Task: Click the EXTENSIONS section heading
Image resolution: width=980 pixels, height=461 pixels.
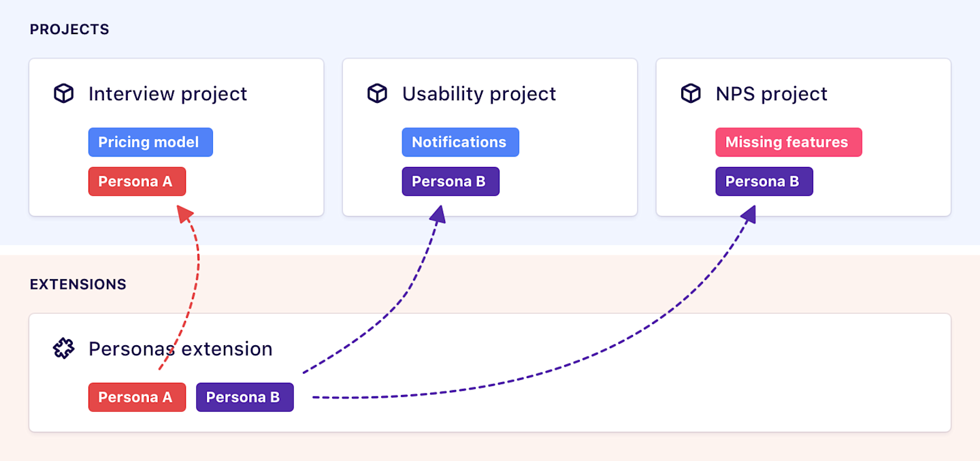Action: click(x=78, y=285)
